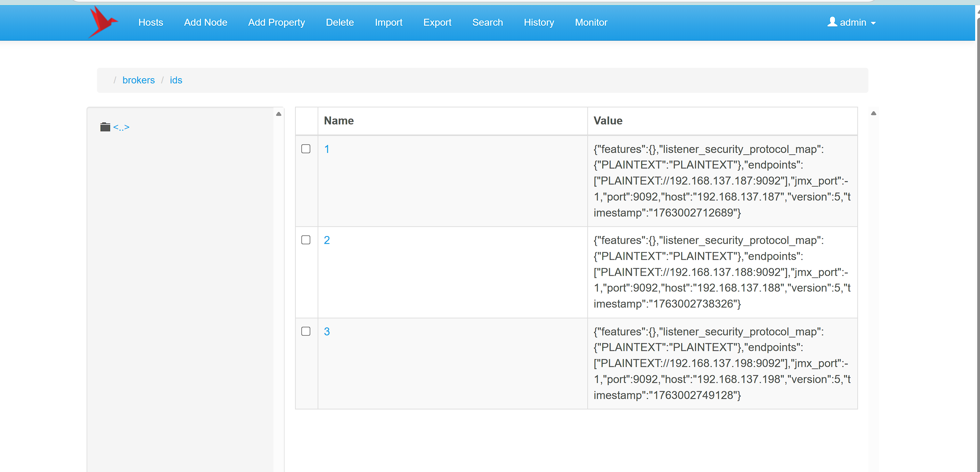
Task: Click Add Property in the navbar
Action: 276,23
